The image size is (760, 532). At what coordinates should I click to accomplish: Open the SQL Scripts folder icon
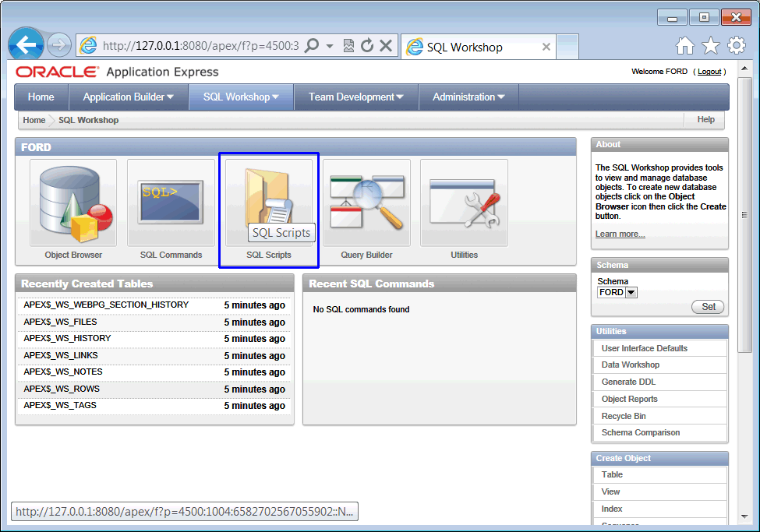[x=268, y=203]
